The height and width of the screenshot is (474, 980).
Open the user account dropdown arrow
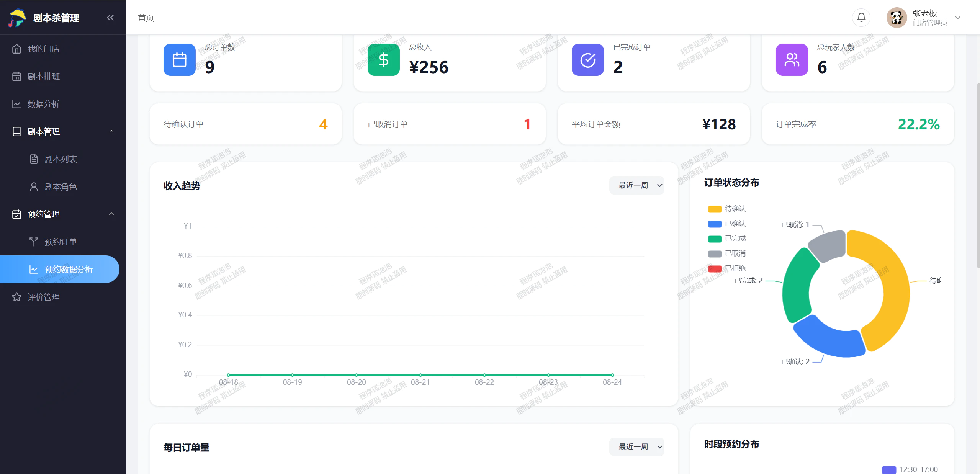(958, 18)
